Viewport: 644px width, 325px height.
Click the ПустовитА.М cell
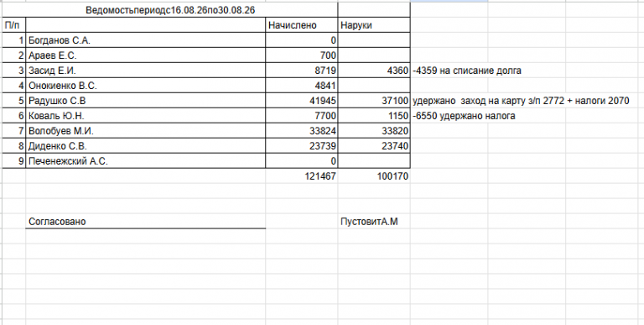(x=374, y=222)
